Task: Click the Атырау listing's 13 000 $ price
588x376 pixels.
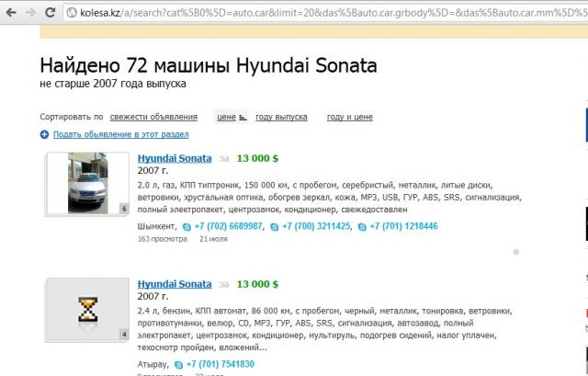Action: pos(257,284)
